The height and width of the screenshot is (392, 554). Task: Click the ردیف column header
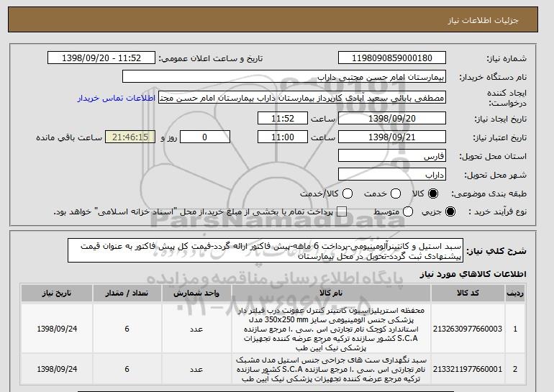pyautogui.click(x=515, y=293)
